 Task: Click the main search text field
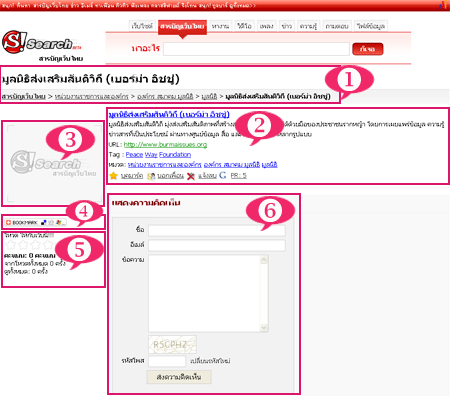(x=256, y=49)
